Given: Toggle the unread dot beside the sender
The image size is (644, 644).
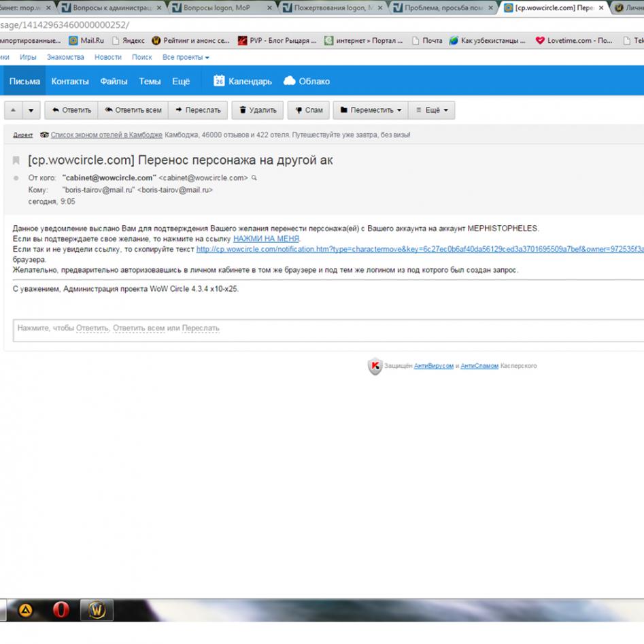Looking at the screenshot, I should 16,178.
